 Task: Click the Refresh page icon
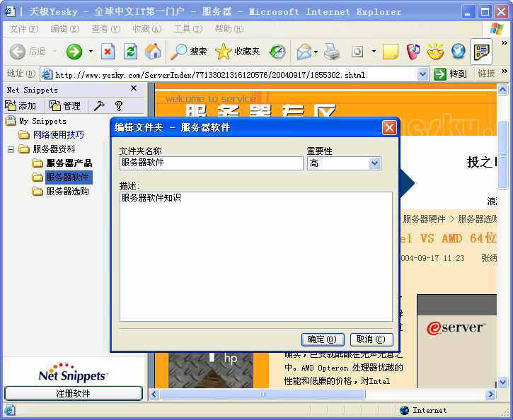tap(130, 52)
